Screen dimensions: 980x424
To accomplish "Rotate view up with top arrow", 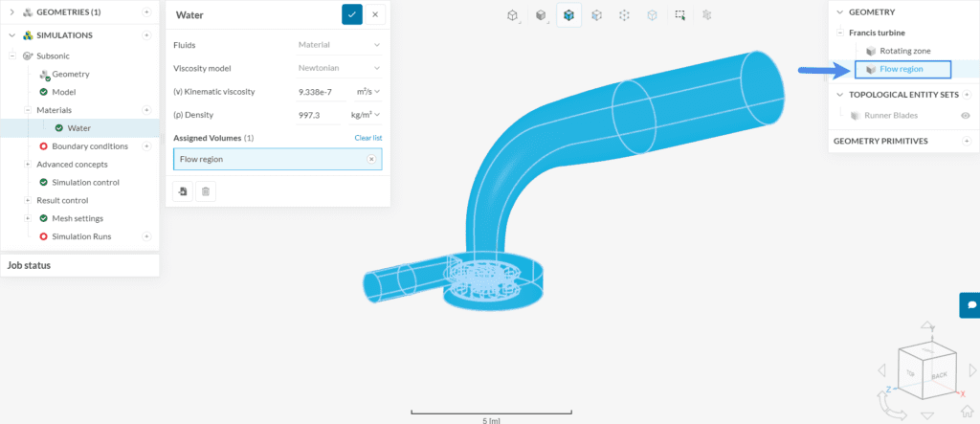I will pyautogui.click(x=928, y=325).
